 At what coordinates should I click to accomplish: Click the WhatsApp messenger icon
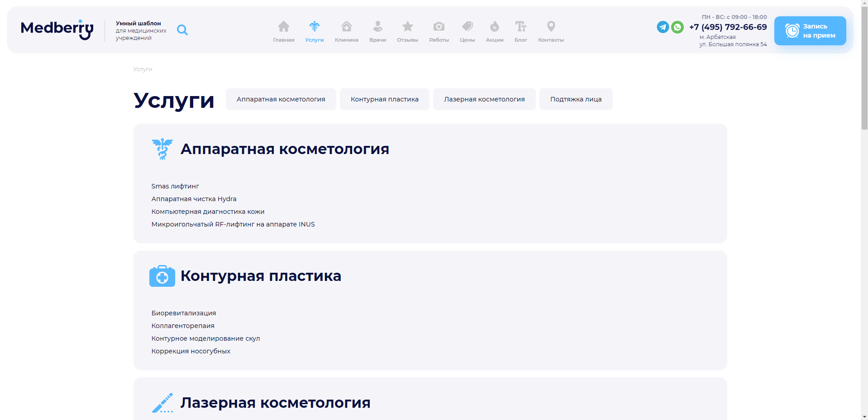click(677, 27)
